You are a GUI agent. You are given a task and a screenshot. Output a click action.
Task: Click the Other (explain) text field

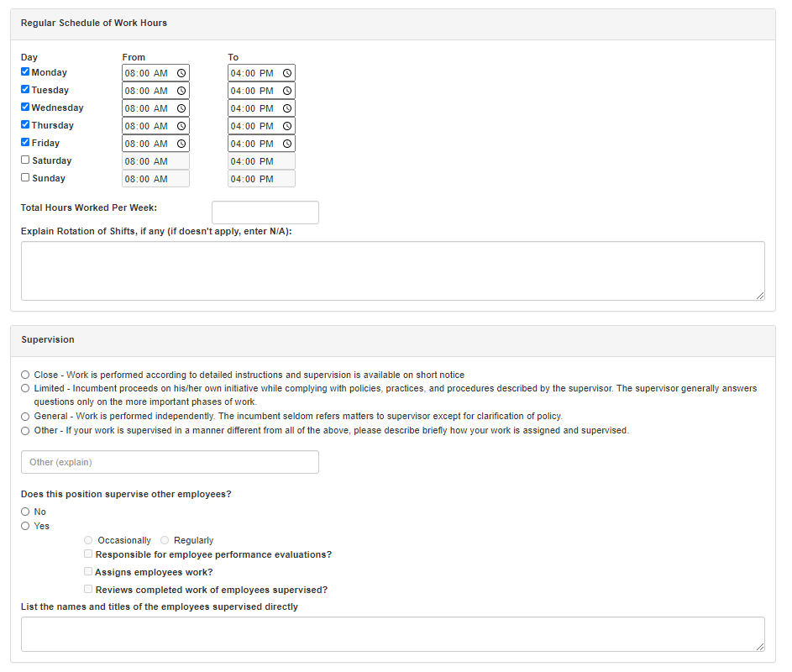(170, 462)
